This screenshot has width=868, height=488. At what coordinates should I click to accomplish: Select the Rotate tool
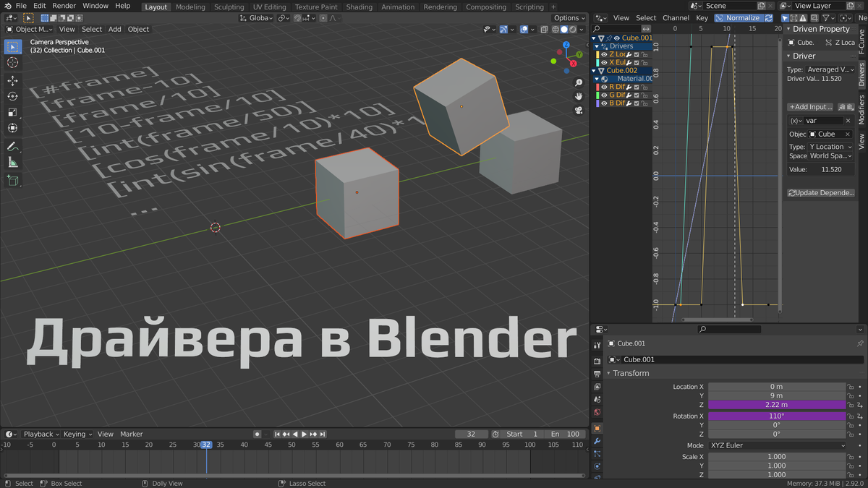pos(12,96)
